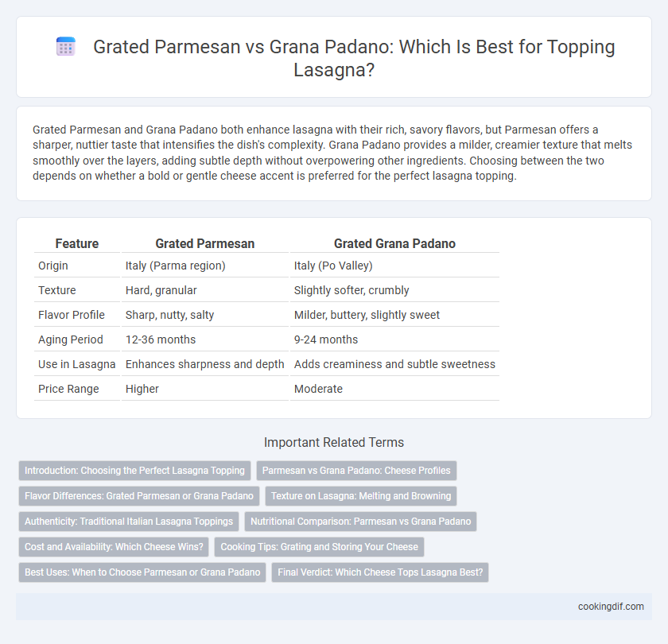Viewport: 668px width, 644px height.
Task: Open 'Parmesan vs Grana Padano: Cheese Profiles' tag
Action: point(356,471)
